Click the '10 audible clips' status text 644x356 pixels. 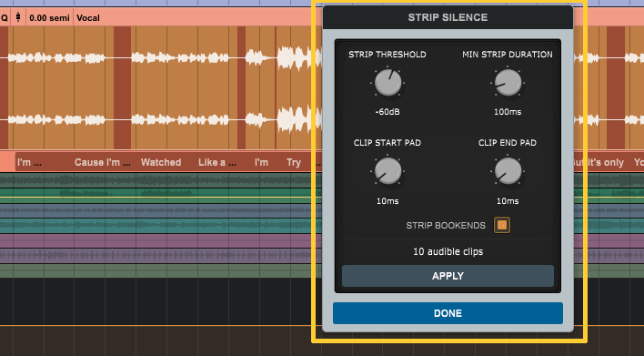coord(448,251)
